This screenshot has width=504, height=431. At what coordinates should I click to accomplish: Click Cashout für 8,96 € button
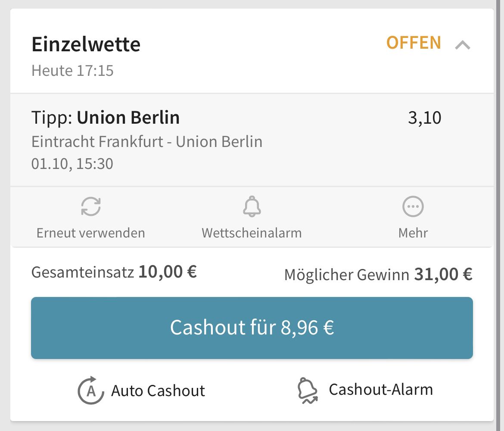[x=252, y=328]
